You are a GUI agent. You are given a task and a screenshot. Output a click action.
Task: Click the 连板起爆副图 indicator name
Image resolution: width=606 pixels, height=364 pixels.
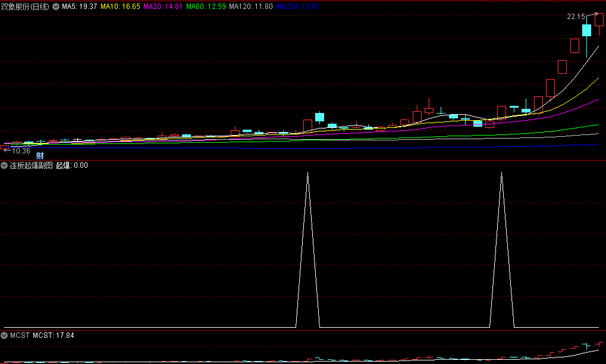click(x=32, y=165)
